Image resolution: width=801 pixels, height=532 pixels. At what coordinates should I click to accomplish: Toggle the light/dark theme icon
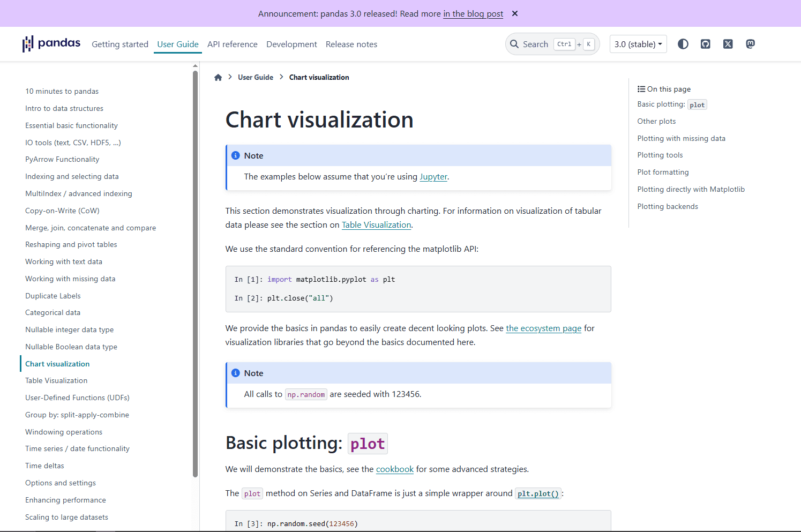point(683,44)
